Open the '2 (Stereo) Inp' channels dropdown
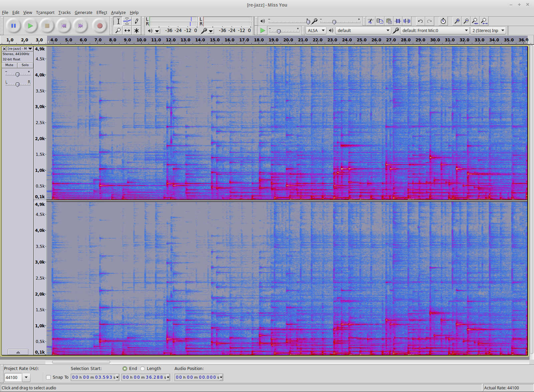534x392 pixels. tap(488, 30)
